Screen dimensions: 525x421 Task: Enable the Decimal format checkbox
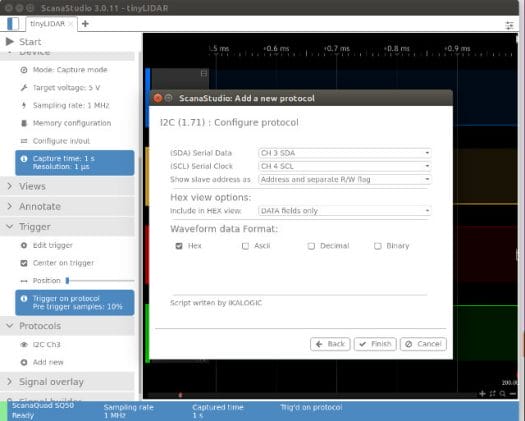(x=311, y=246)
